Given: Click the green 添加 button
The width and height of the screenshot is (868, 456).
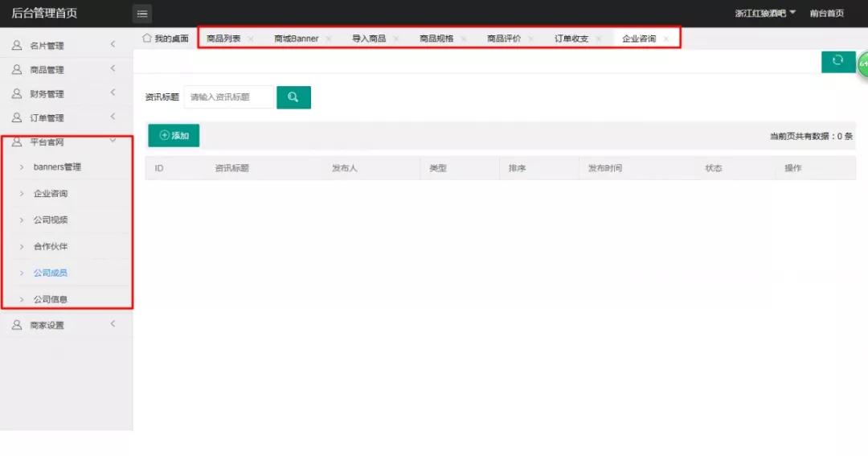Looking at the screenshot, I should [174, 136].
